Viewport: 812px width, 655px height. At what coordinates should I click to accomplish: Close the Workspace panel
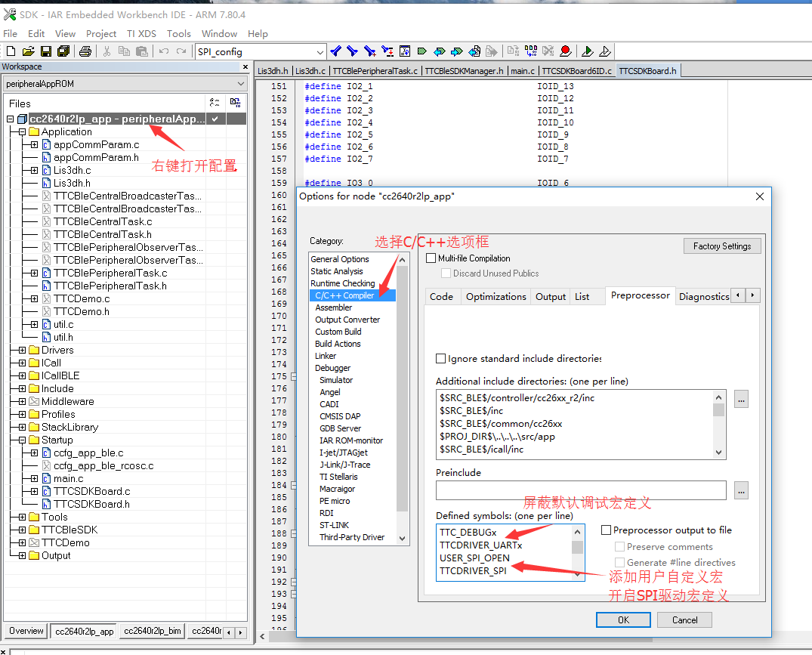pos(245,66)
